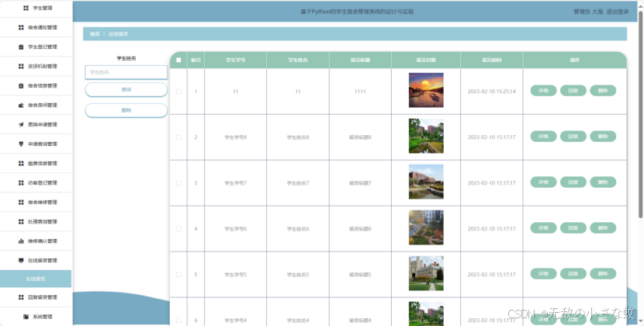Open the cover thumbnail in row 4
The height and width of the screenshot is (326, 644).
(426, 227)
